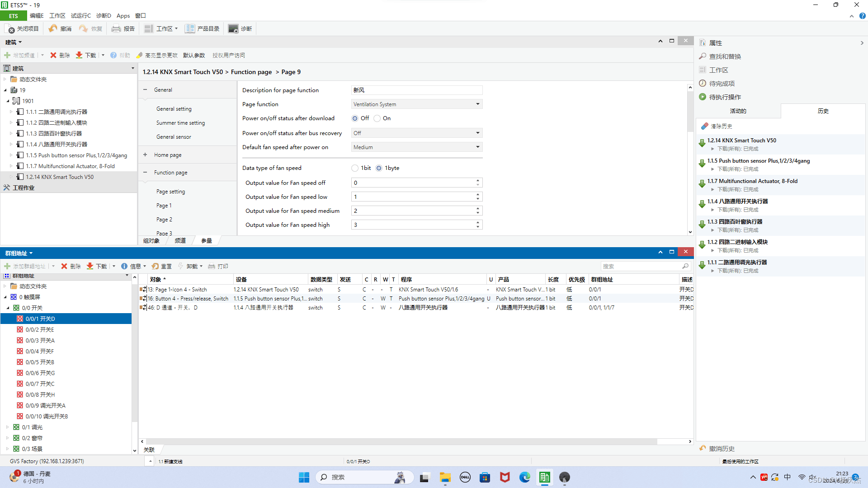This screenshot has width=868, height=488.
Task: Click the 默认参数 (Default parameters) button
Action: [x=194, y=55]
